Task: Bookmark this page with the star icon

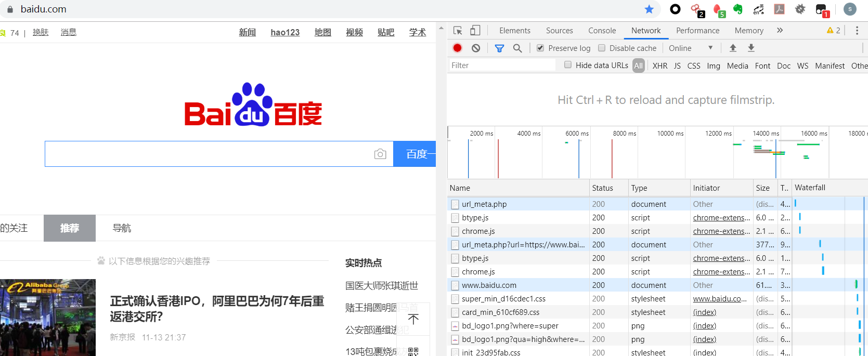Action: tap(649, 9)
